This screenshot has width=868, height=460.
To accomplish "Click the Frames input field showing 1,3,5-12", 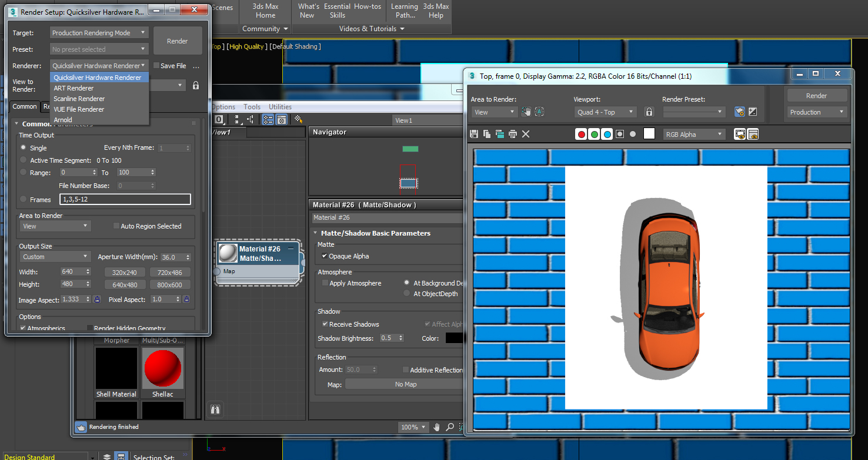I will pyautogui.click(x=125, y=199).
